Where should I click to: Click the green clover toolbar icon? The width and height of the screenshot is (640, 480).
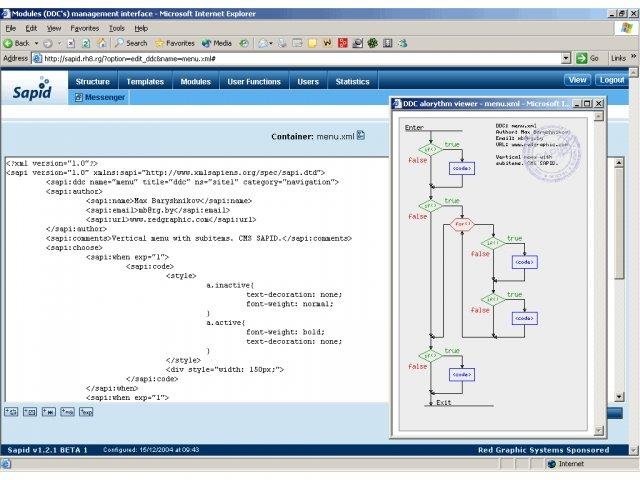373,43
